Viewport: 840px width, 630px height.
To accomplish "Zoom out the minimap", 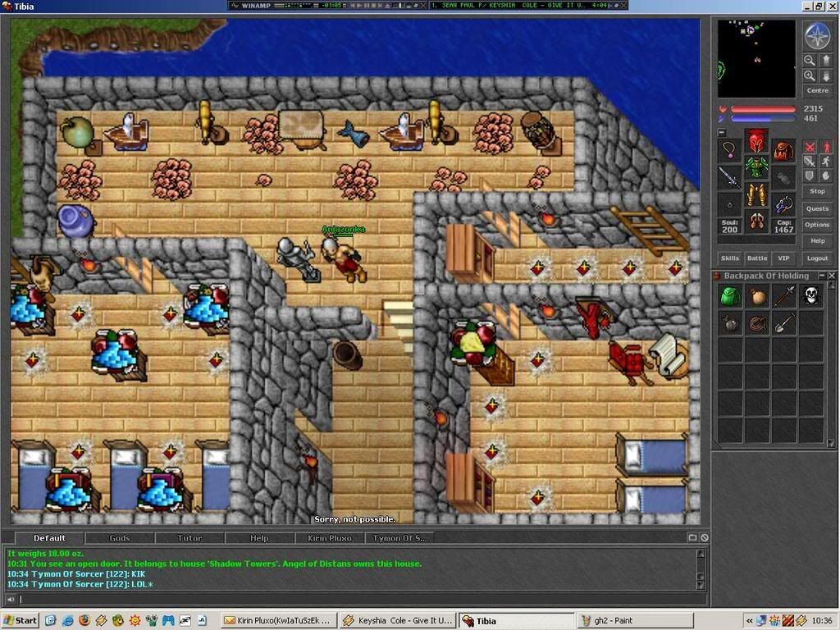I will tap(810, 61).
